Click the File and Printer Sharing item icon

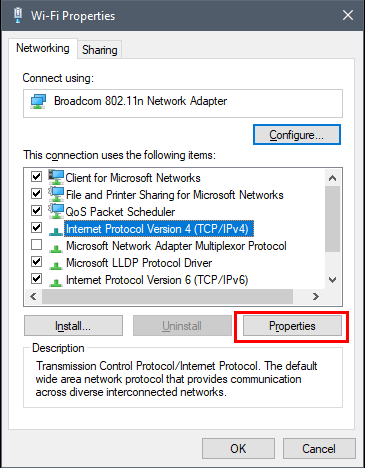[56, 194]
